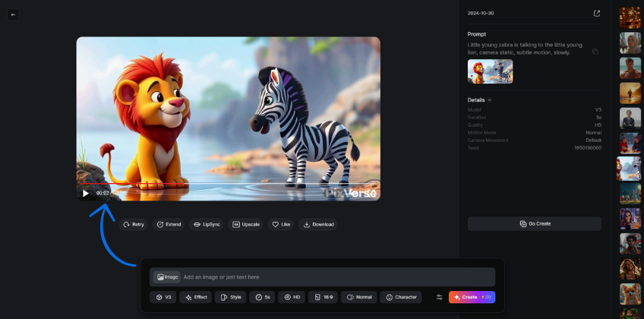Viewport: 644px width, 319px height.
Task: Open LipSync for this video
Action: click(207, 225)
